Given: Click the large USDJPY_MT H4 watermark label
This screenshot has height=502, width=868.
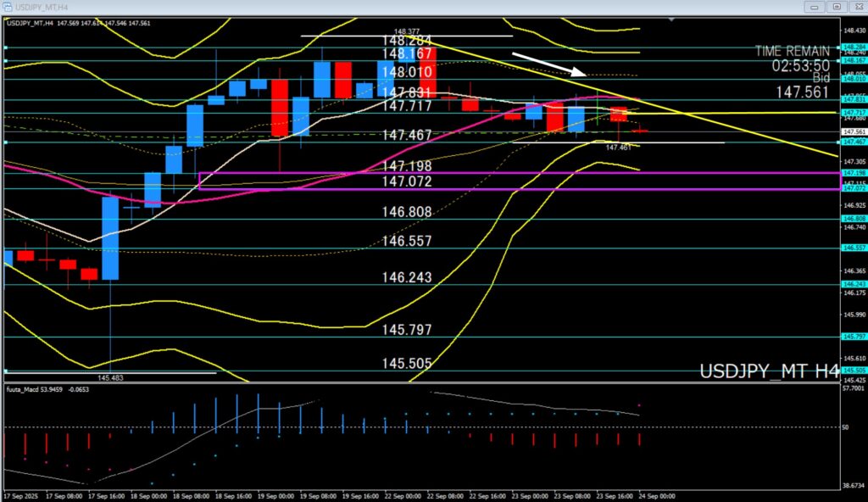Looking at the screenshot, I should tap(769, 371).
